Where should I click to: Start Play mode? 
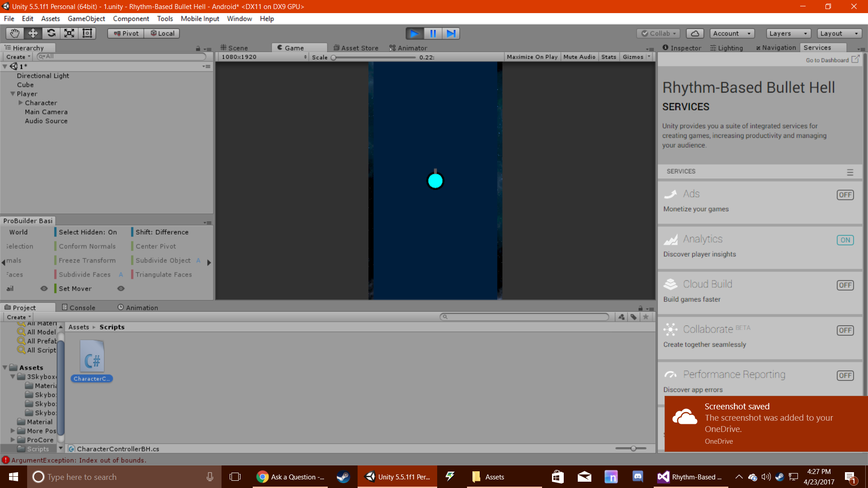click(x=415, y=33)
